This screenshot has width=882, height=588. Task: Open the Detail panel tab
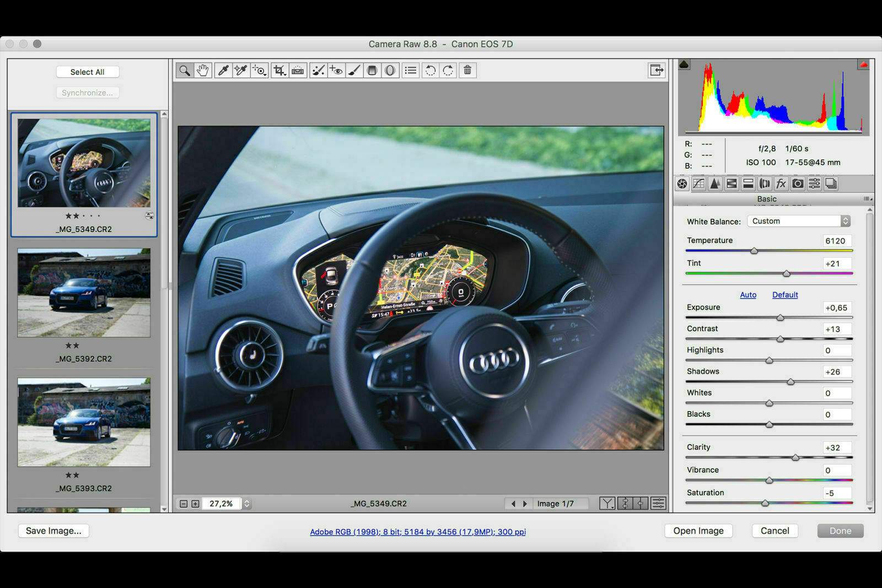click(715, 184)
